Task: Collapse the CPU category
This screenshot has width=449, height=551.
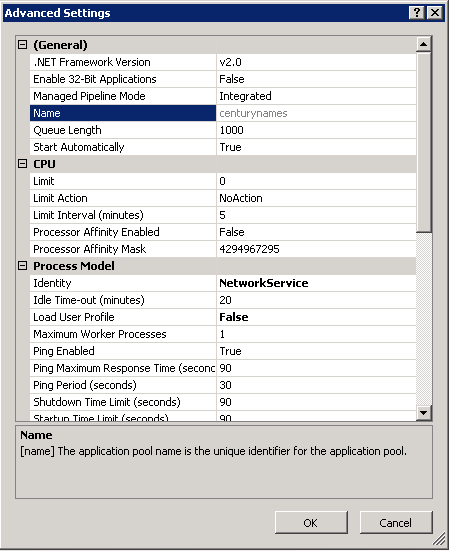Action: tap(22, 164)
